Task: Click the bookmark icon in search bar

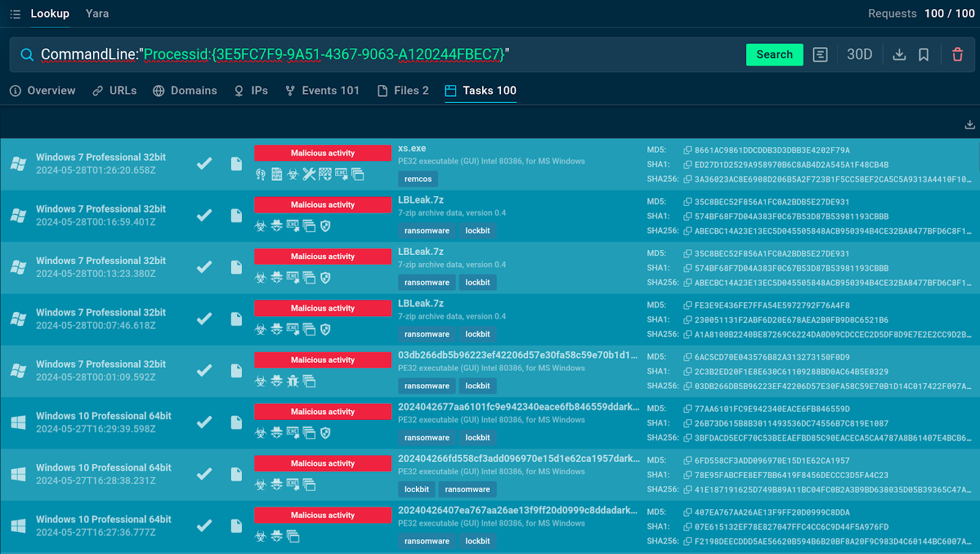Action: (x=924, y=55)
